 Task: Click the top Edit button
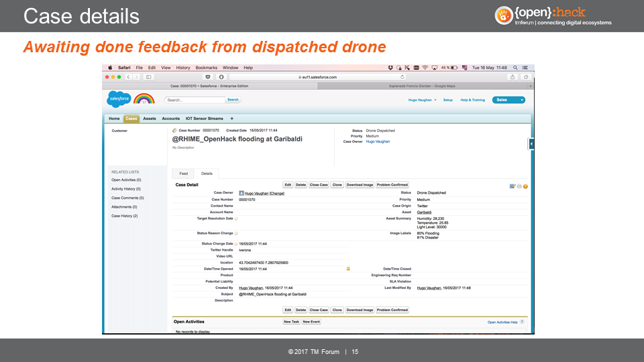288,185
